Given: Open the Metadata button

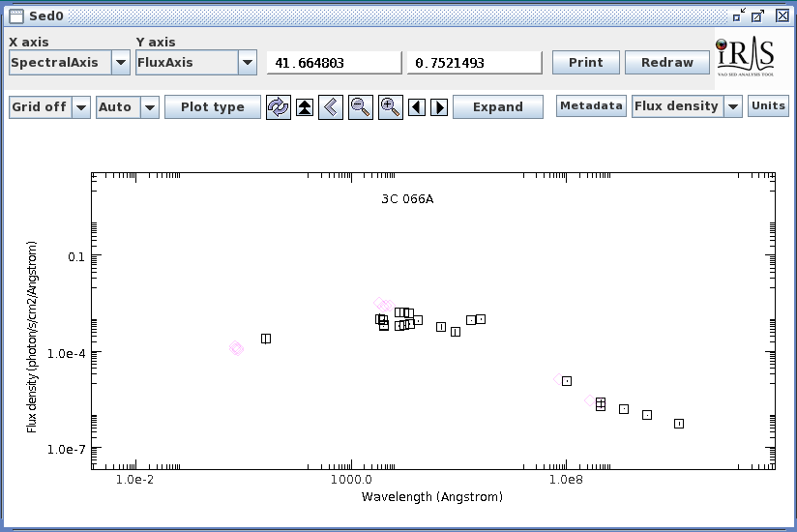Looking at the screenshot, I should pos(591,105).
